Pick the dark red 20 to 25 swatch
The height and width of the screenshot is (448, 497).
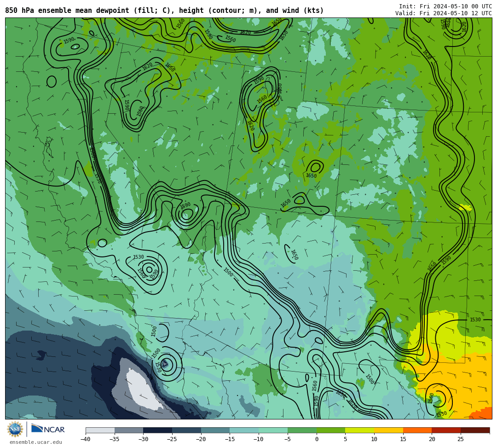click(x=446, y=430)
